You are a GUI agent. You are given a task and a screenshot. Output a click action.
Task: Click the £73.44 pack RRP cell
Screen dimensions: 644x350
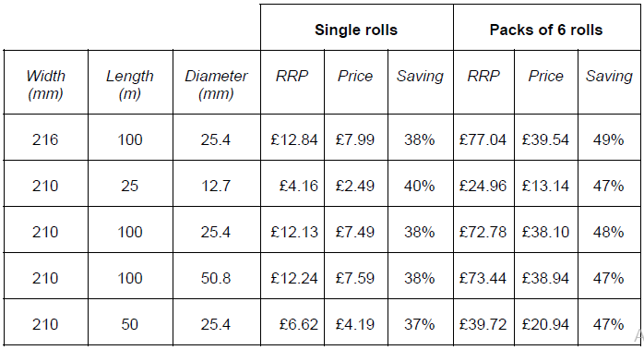tap(483, 275)
